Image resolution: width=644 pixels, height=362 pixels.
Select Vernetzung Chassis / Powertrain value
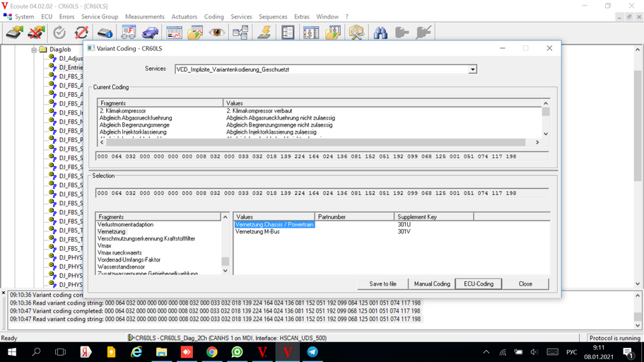274,225
